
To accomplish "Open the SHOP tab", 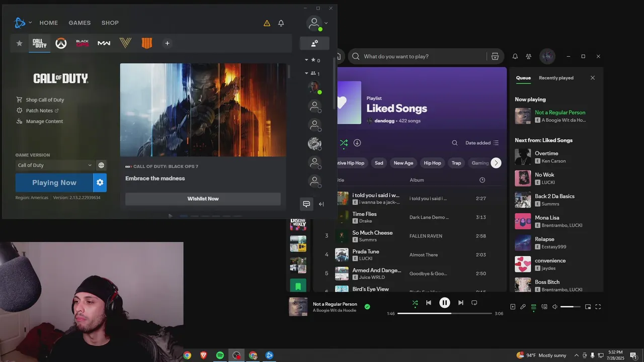I will [110, 23].
